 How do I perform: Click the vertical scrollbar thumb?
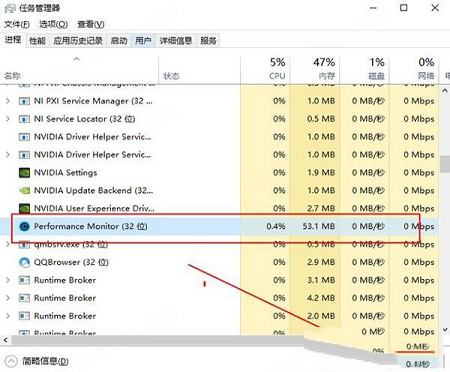pyautogui.click(x=445, y=164)
